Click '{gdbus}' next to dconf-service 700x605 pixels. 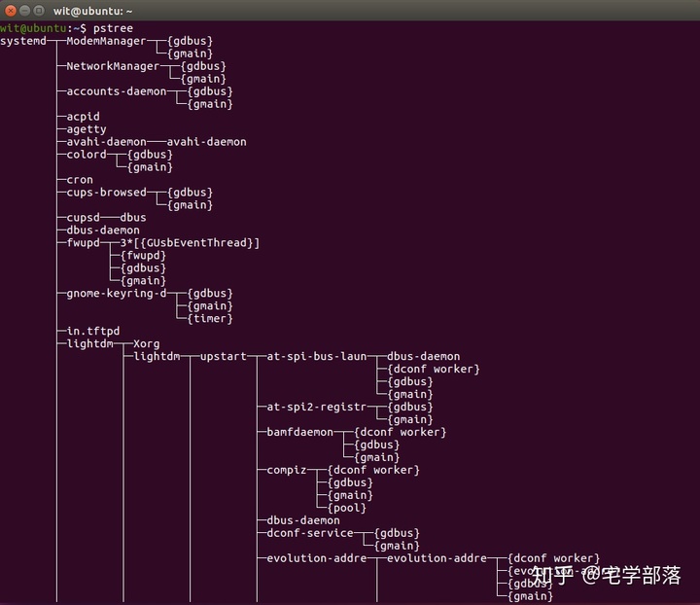tap(397, 533)
